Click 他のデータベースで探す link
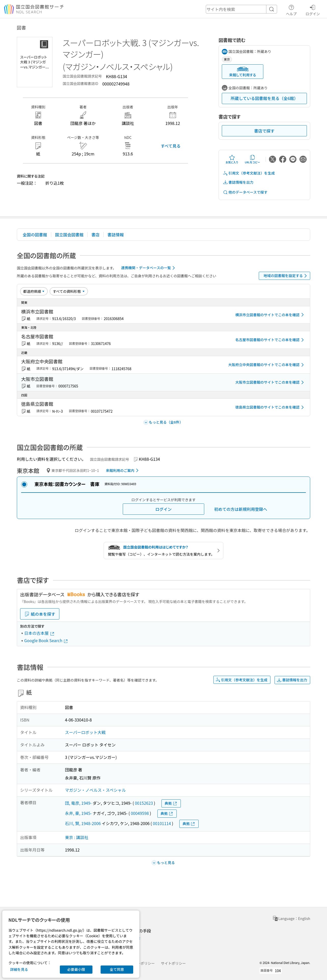 click(x=245, y=192)
